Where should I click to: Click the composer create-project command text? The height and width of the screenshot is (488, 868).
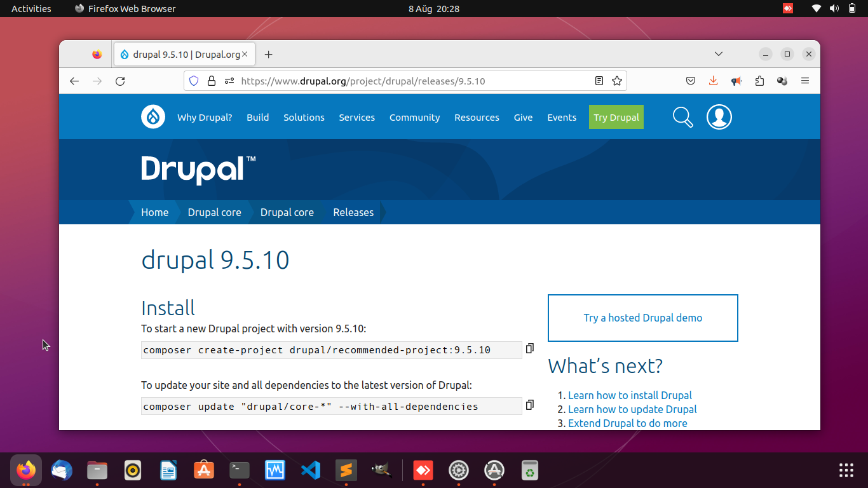317,350
